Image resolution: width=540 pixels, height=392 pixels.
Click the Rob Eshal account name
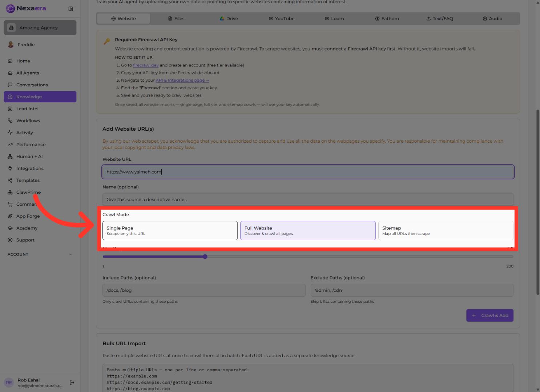click(x=29, y=380)
